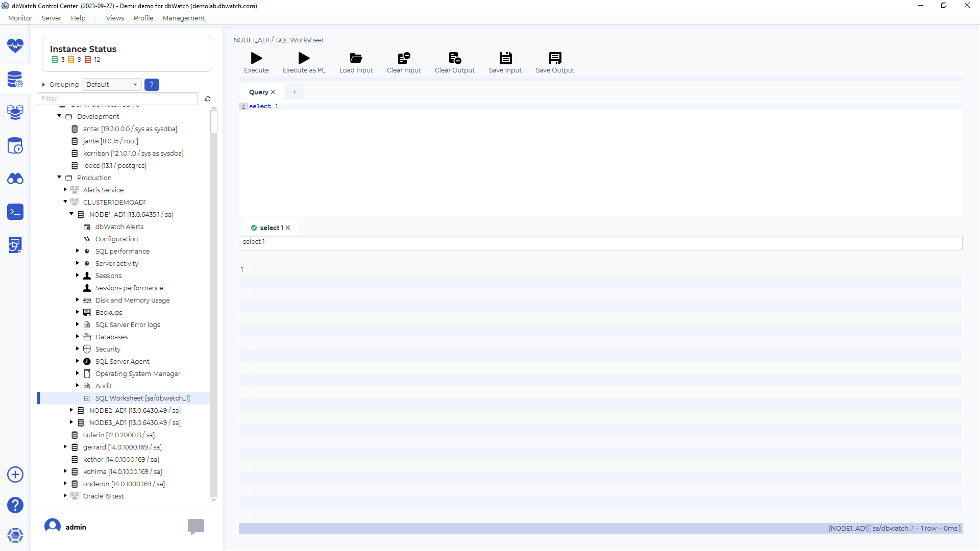Execute the SQL query
The width and height of the screenshot is (980, 551).
[x=256, y=63]
